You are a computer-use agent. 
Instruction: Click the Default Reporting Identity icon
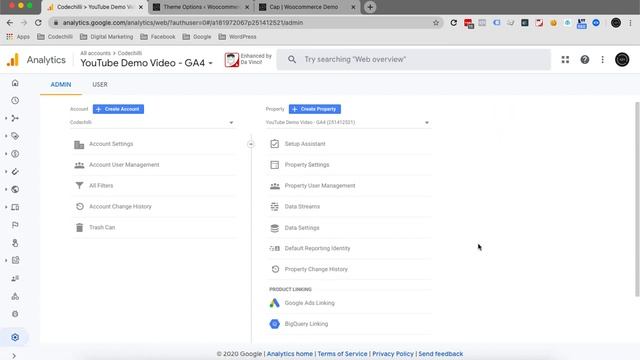275,248
